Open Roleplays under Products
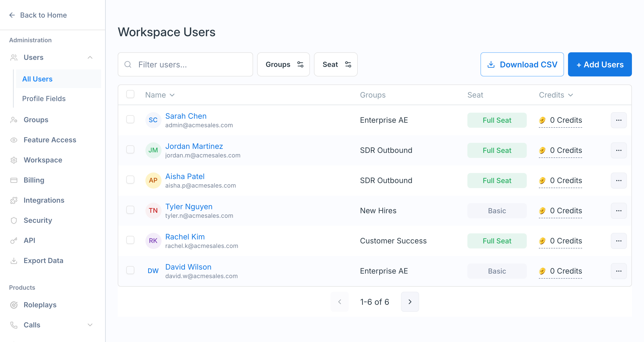This screenshot has height=342, width=644. (40, 305)
